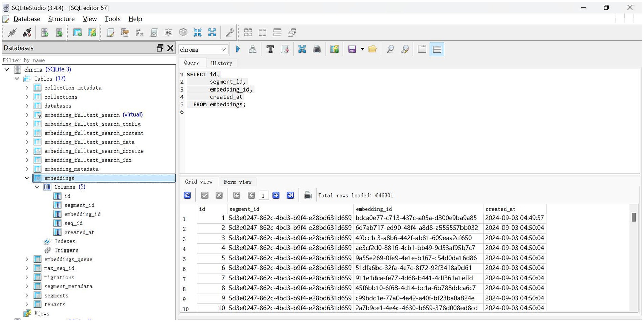The image size is (644, 322).
Task: Sort by the embedding_id column header
Action: 418,209
